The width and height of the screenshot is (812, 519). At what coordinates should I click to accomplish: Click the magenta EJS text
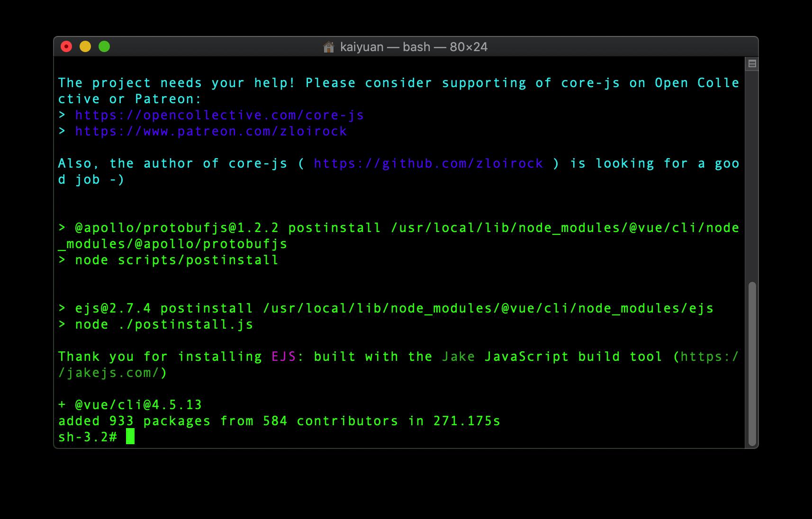tap(284, 357)
